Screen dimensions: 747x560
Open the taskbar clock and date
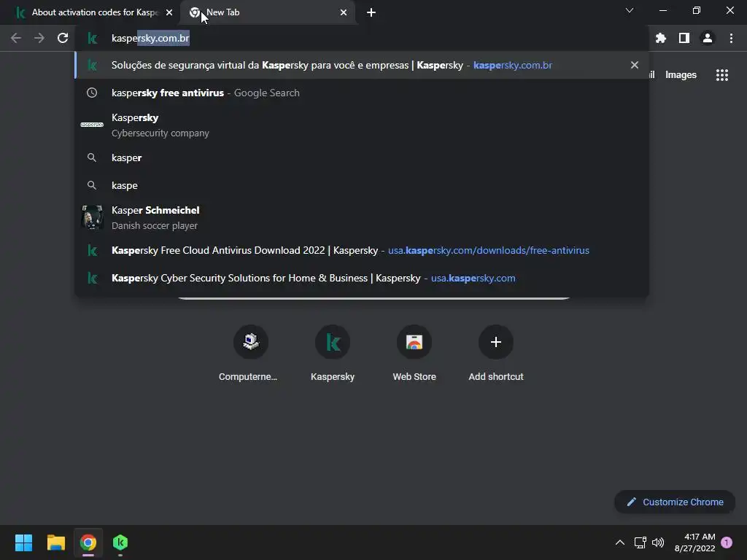(695, 542)
